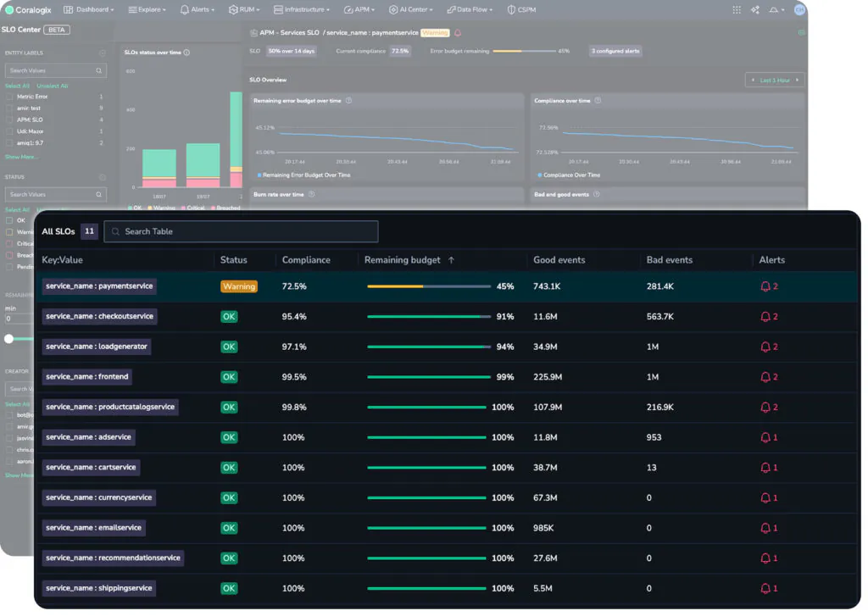Click alerts bell in currencyservice row
Viewport: 868px width, 616px height.
pyautogui.click(x=765, y=498)
